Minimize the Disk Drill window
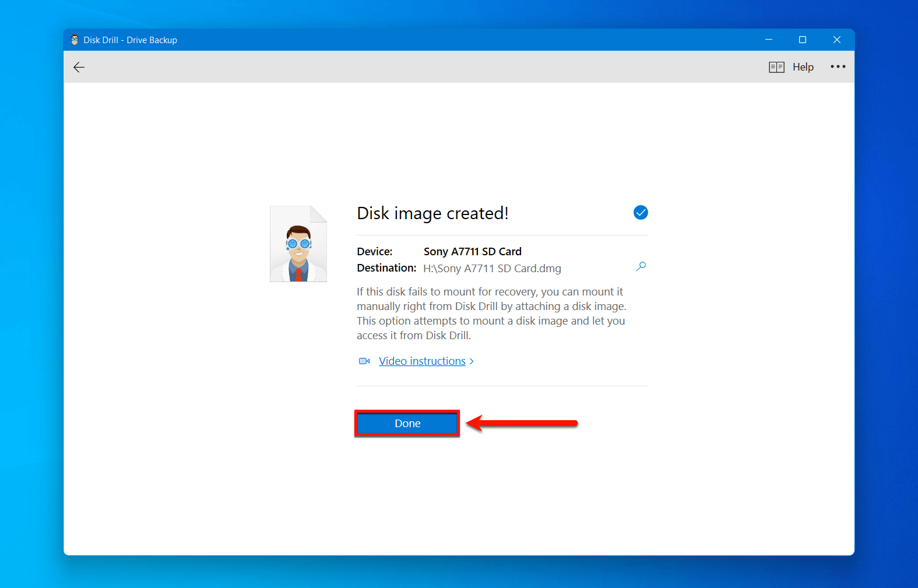This screenshot has height=588, width=918. (x=769, y=40)
